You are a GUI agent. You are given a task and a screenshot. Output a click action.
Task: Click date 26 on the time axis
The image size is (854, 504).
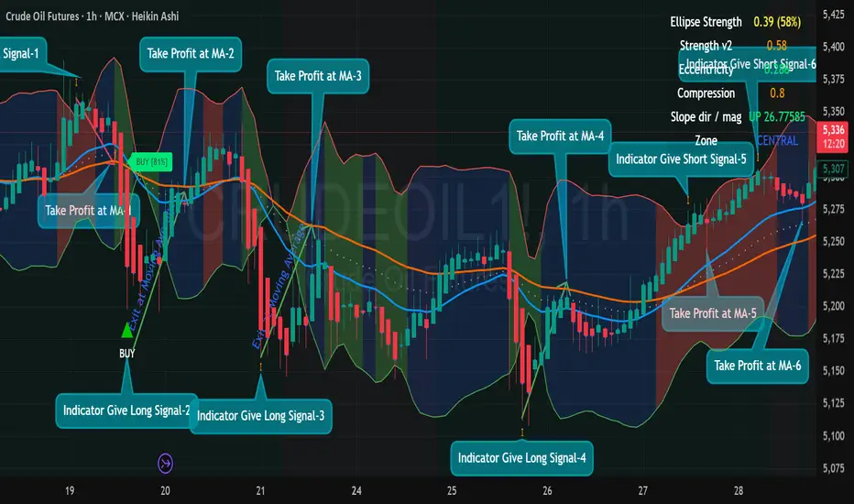pyautogui.click(x=547, y=491)
